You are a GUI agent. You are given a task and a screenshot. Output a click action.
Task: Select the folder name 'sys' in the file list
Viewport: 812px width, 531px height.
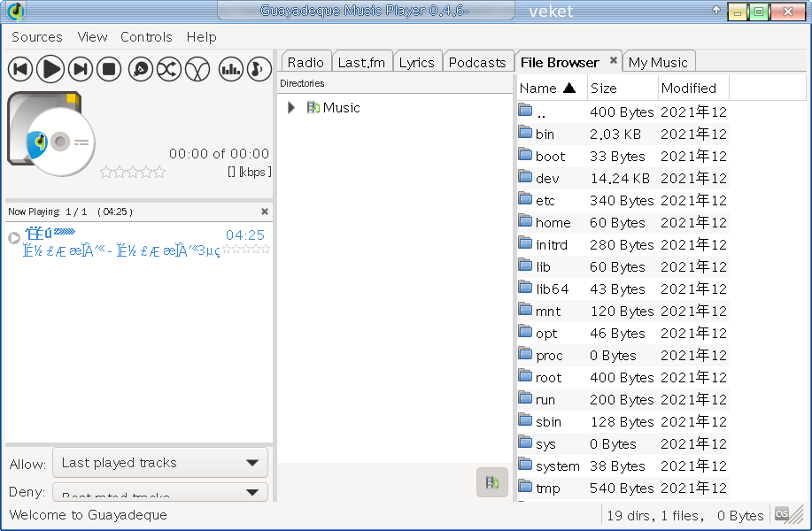(545, 444)
